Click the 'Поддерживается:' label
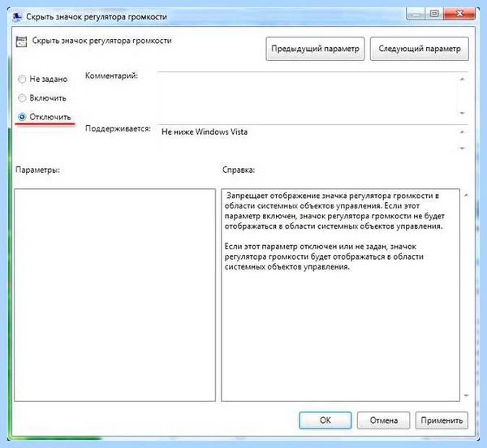 pyautogui.click(x=118, y=128)
